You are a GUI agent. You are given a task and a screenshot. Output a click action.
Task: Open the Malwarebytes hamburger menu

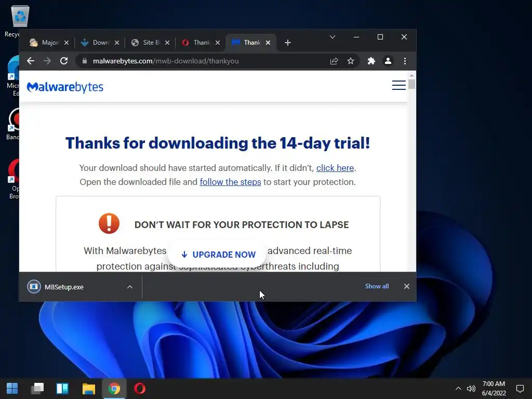point(398,85)
